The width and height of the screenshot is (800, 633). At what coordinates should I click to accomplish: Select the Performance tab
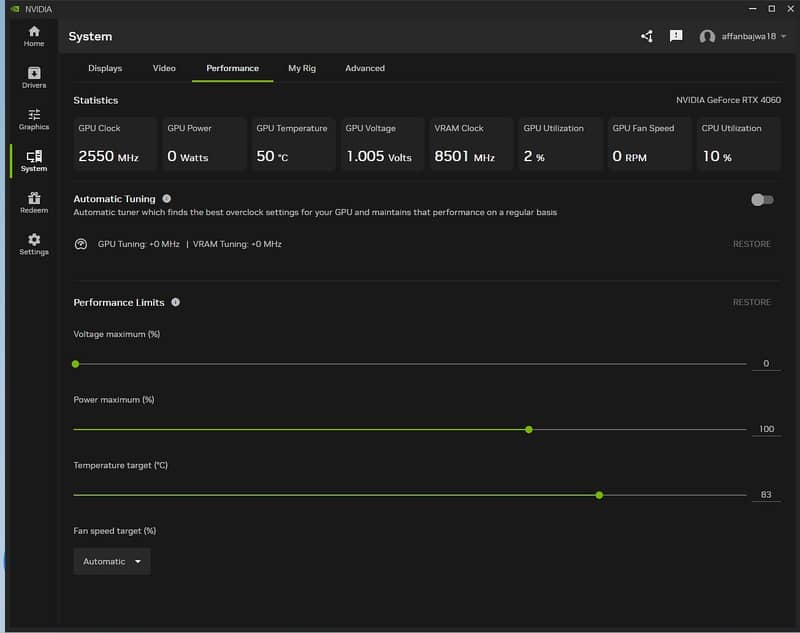(233, 68)
